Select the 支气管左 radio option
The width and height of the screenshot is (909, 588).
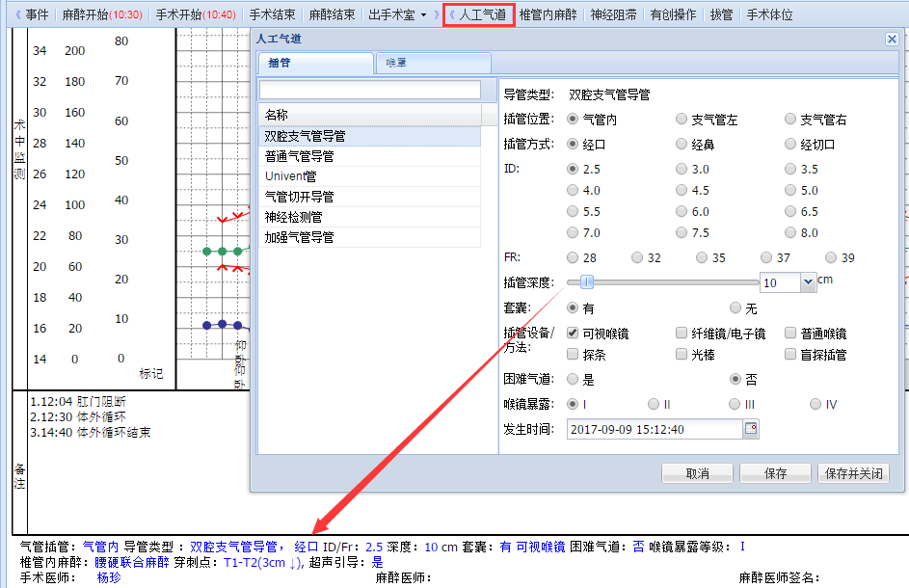click(682, 120)
